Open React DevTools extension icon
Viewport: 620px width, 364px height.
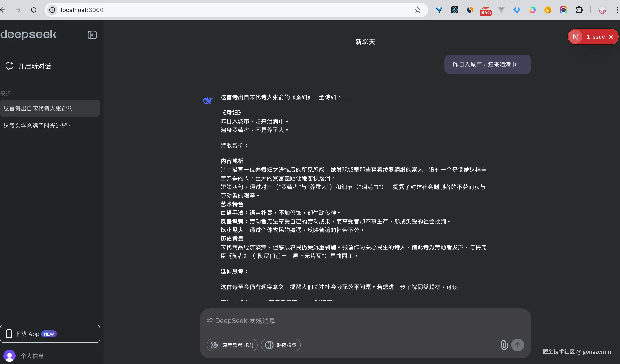tap(454, 10)
